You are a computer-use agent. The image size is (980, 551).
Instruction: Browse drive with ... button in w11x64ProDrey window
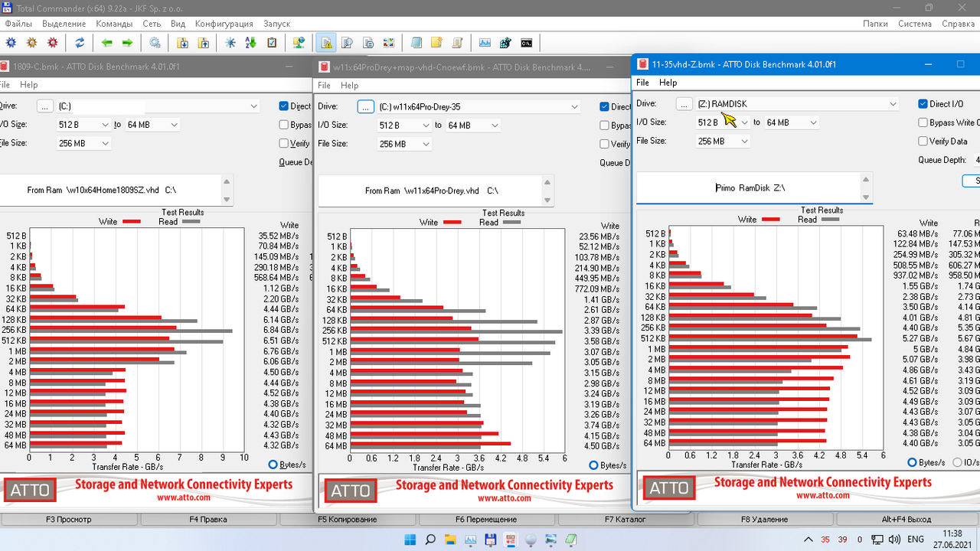pyautogui.click(x=366, y=107)
